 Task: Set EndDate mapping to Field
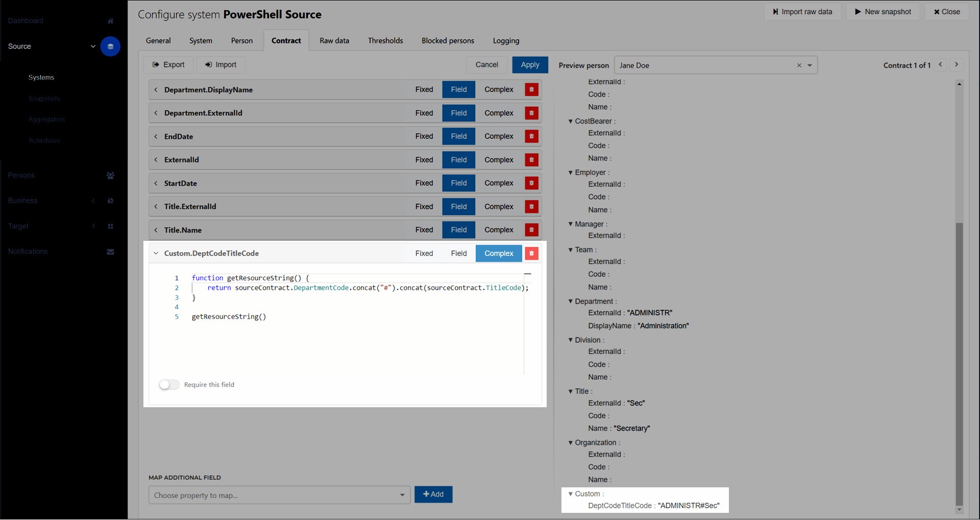coord(459,137)
